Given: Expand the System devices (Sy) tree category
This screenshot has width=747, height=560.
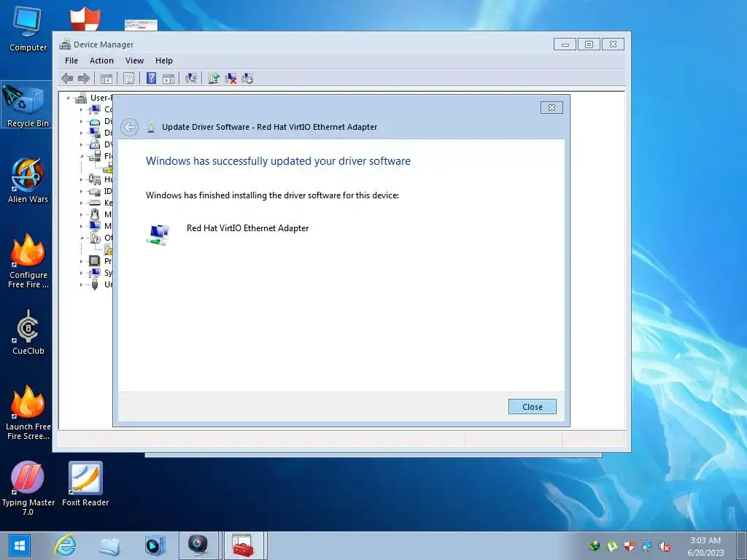Looking at the screenshot, I should (81, 273).
